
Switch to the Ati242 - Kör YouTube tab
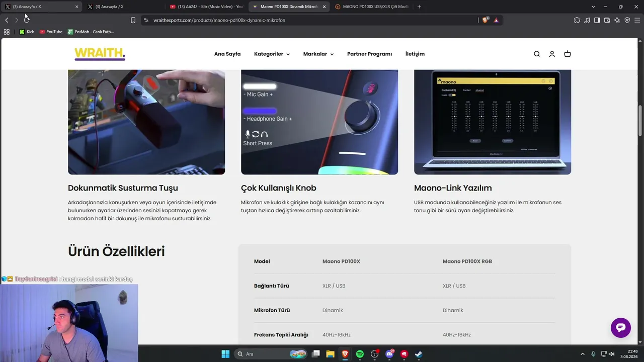[206, 7]
